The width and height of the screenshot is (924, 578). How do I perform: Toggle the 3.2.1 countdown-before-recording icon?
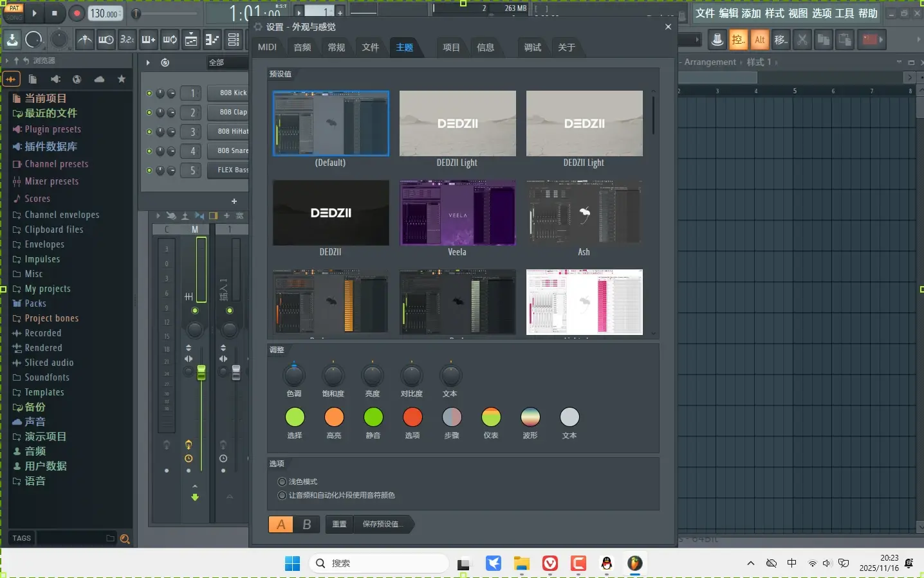tap(127, 40)
